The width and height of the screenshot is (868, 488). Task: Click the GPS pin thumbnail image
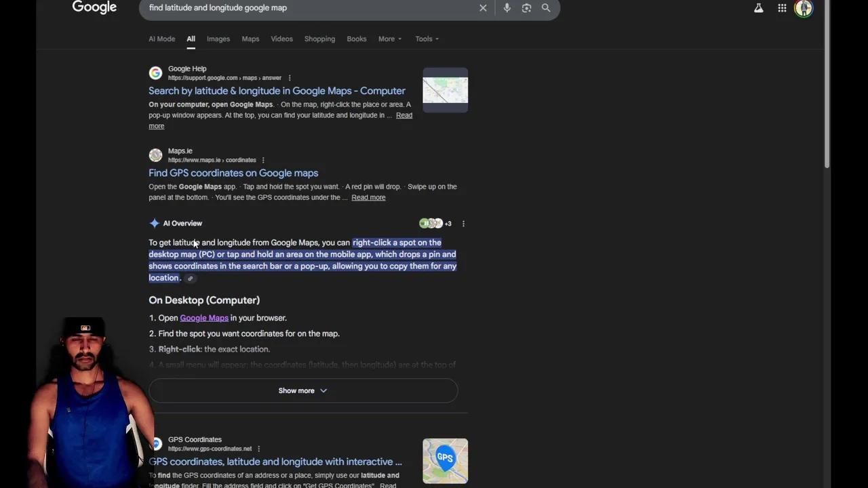[x=445, y=461]
